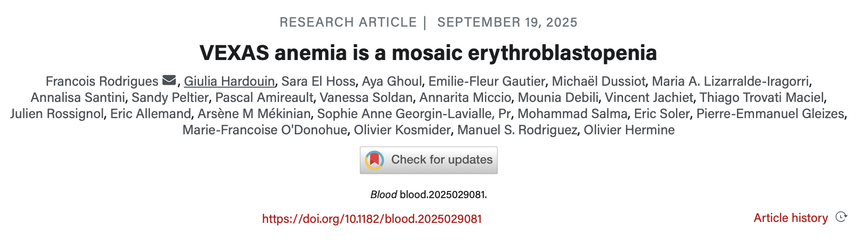Click the Blood journal name citation
Screen dimensions: 868x241
[384, 194]
